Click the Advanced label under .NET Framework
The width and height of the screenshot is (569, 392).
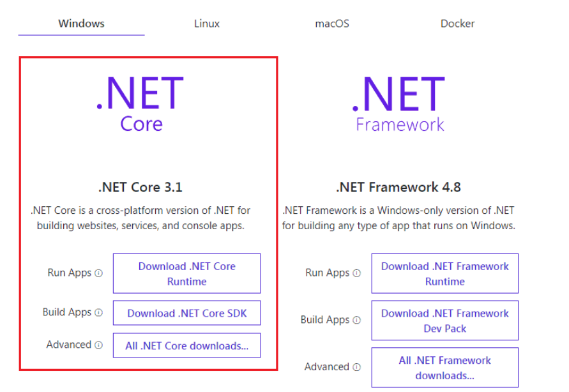pos(326,367)
